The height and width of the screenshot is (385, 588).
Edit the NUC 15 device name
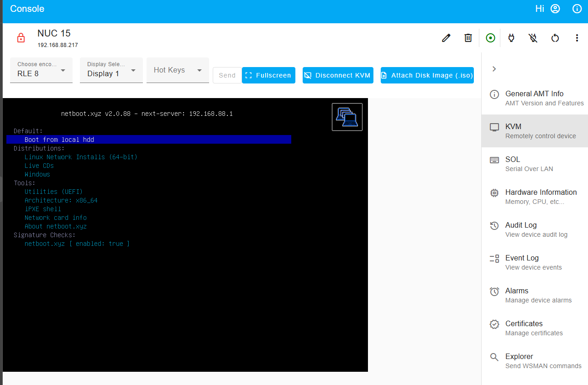pos(446,38)
